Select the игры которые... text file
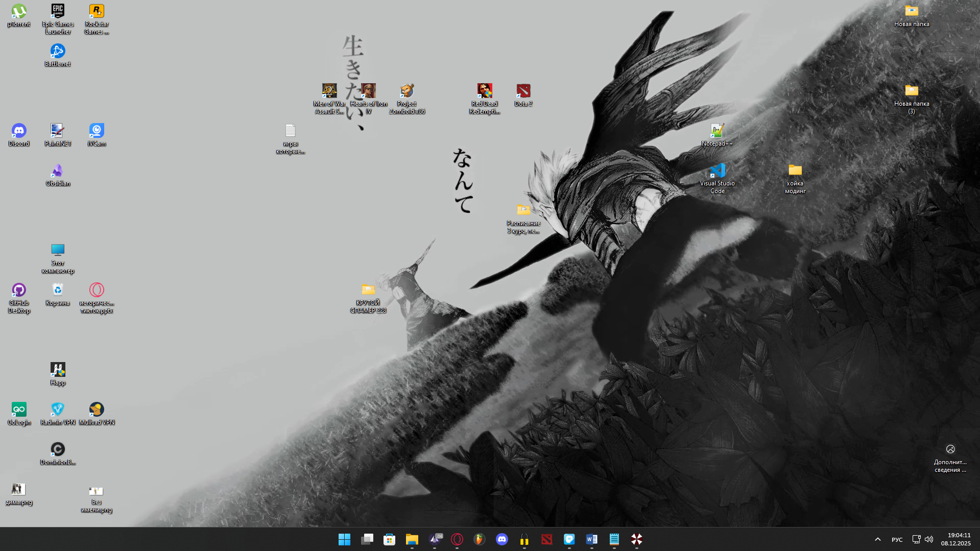 291,139
